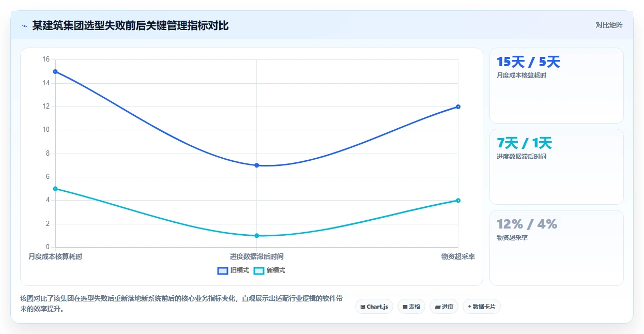Click the 进度数据滞后时间 caption in second card
Screen dimensions: 644x334
(522, 157)
